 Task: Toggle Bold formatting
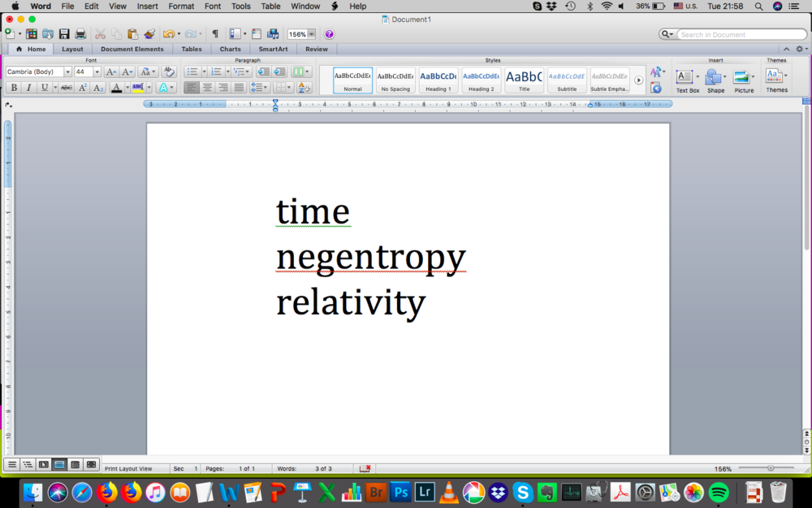pyautogui.click(x=14, y=88)
